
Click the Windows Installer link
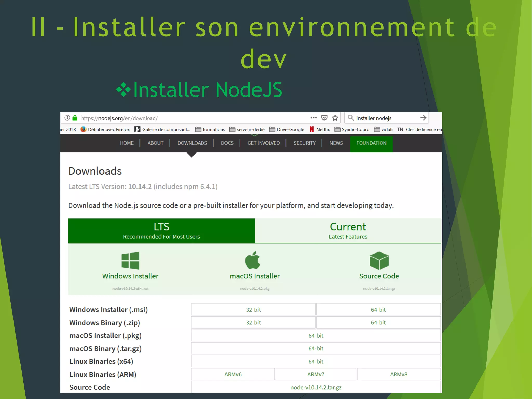[130, 276]
